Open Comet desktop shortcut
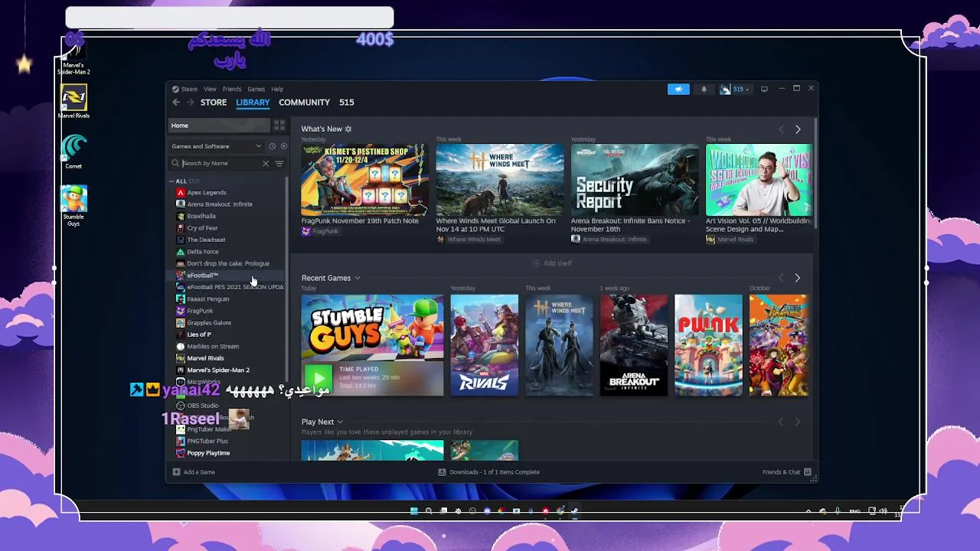980x551 pixels. coord(73,152)
